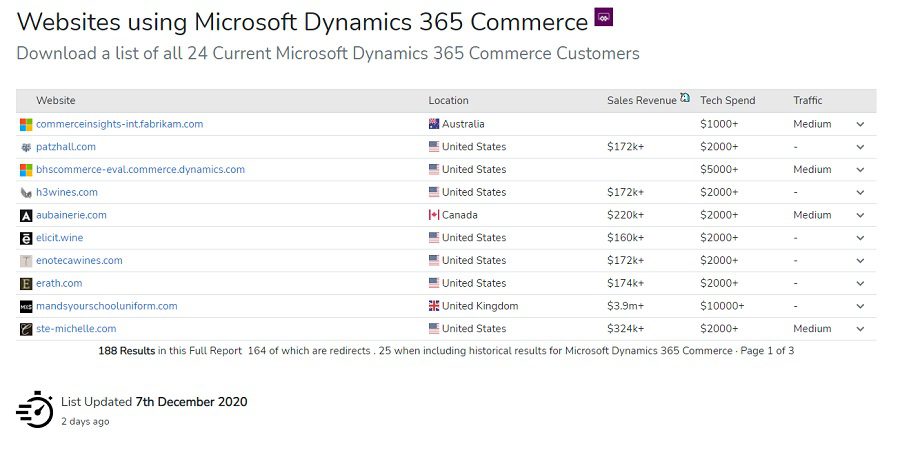Image resolution: width=900 pixels, height=459 pixels.
Task: Click the $3.9m+ sales revenue value
Action: [626, 306]
